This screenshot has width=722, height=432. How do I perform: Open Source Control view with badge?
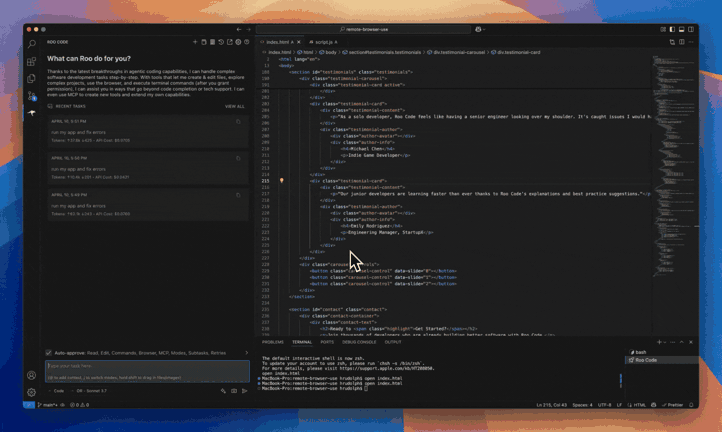[32, 96]
